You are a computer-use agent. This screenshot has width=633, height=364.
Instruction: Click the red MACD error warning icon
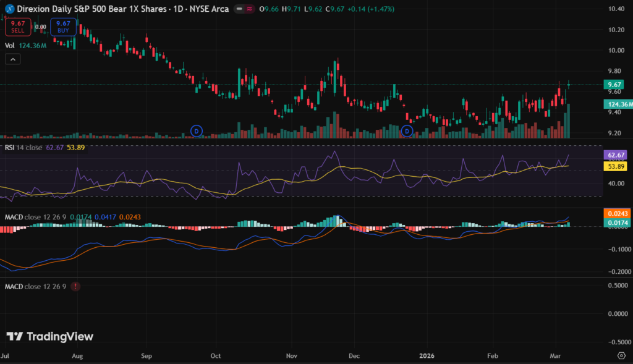point(75,287)
